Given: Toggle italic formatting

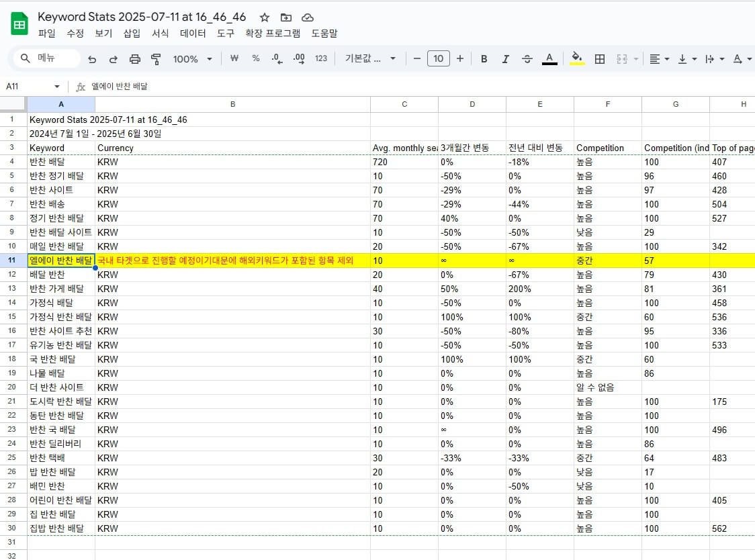Looking at the screenshot, I should coord(505,58).
